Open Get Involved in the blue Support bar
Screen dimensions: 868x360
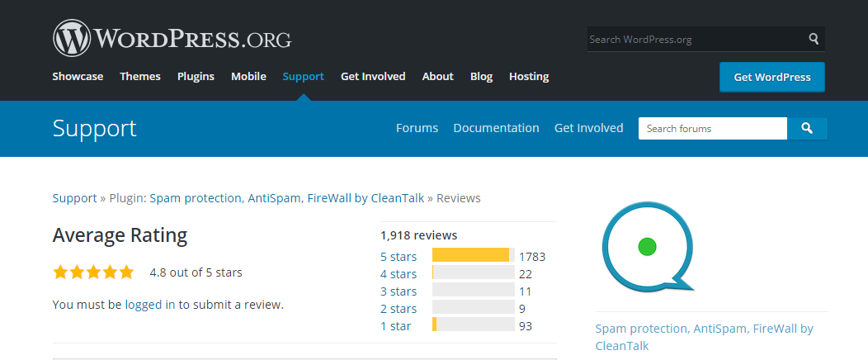[x=589, y=128]
